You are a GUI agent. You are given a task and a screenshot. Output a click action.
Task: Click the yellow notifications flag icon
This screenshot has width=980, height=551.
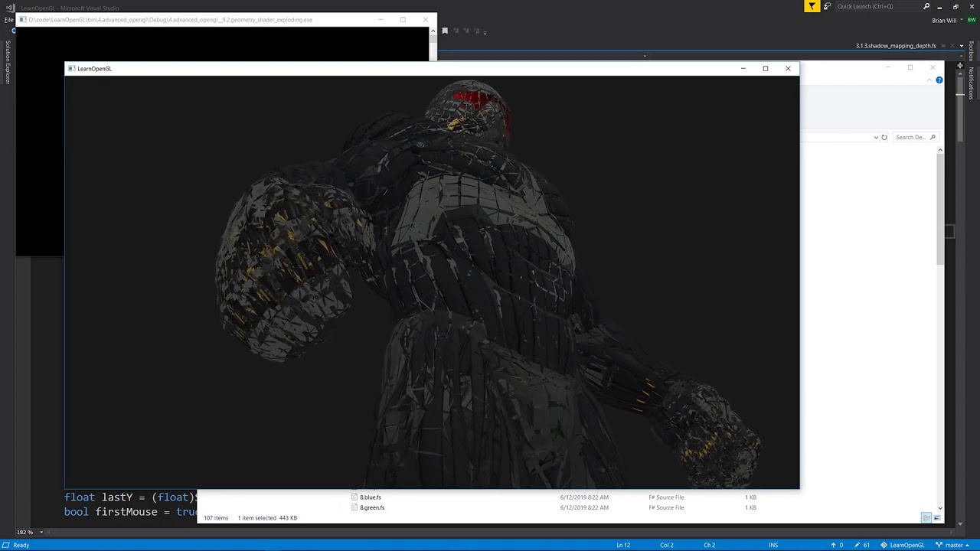(x=812, y=6)
